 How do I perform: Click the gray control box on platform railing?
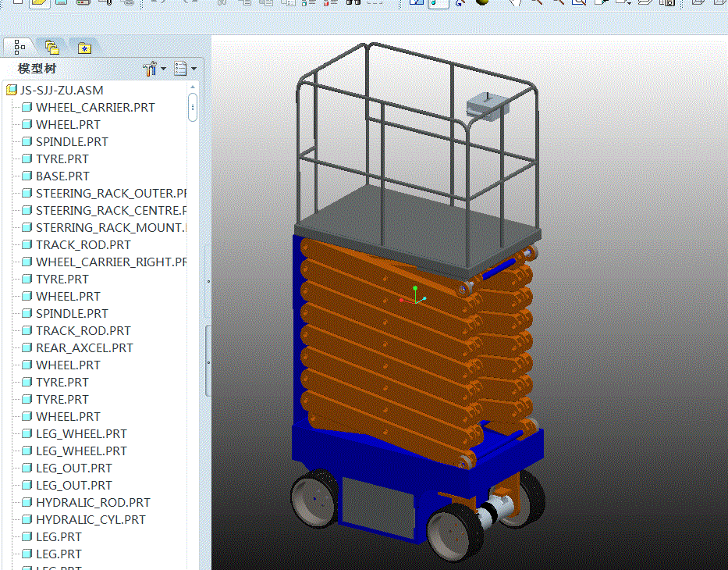pos(487,107)
